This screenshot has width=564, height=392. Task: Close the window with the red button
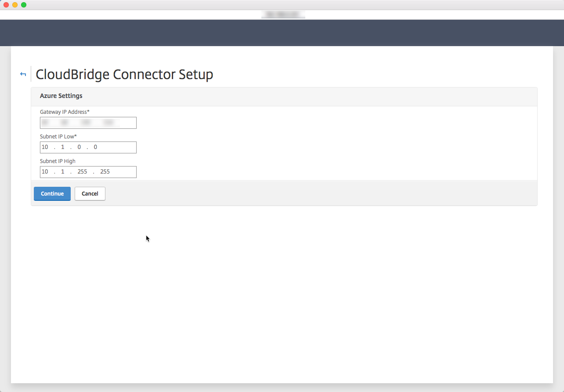click(x=6, y=5)
